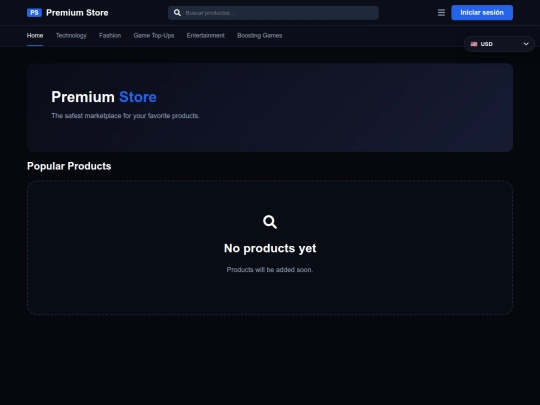Click the safest marketplace tagline text
540x405 pixels.
pyautogui.click(x=125, y=116)
